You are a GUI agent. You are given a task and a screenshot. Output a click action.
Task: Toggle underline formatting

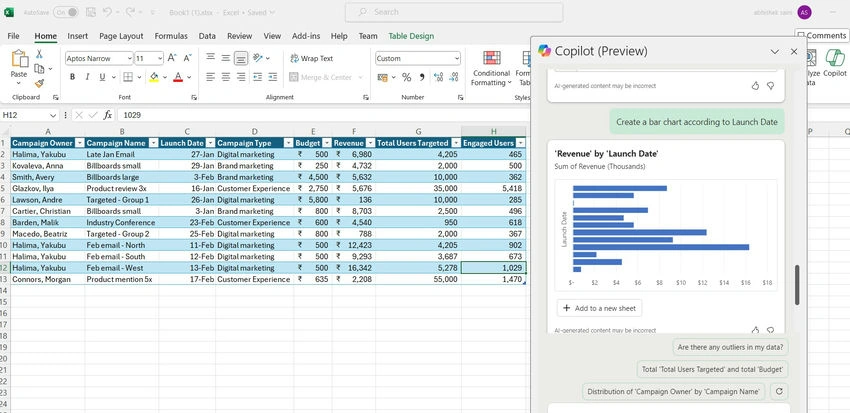102,77
